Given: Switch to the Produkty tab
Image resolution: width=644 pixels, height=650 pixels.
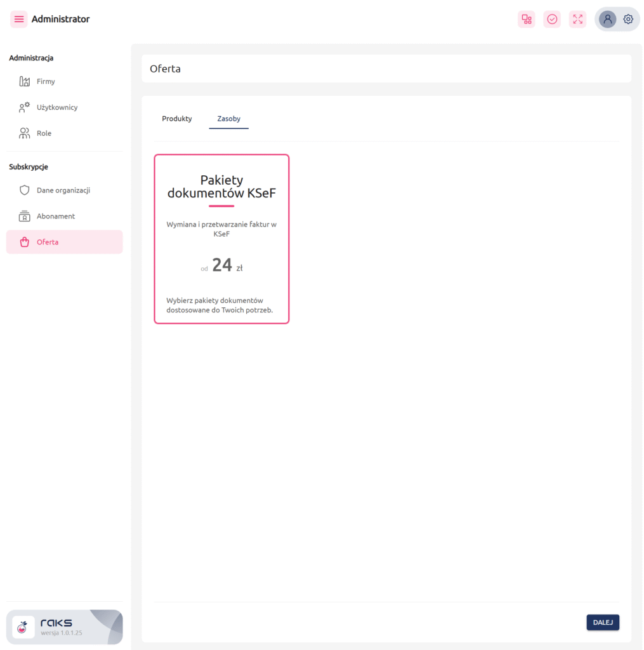Looking at the screenshot, I should click(177, 119).
